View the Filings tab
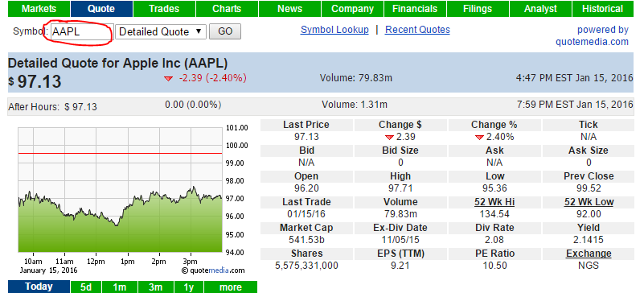The width and height of the screenshot is (644, 293). [x=478, y=9]
